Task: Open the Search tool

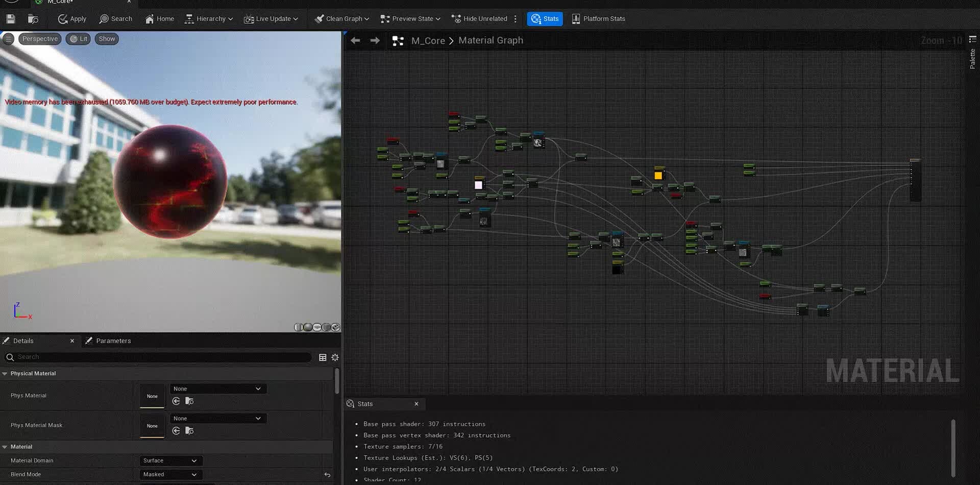Action: [x=116, y=19]
